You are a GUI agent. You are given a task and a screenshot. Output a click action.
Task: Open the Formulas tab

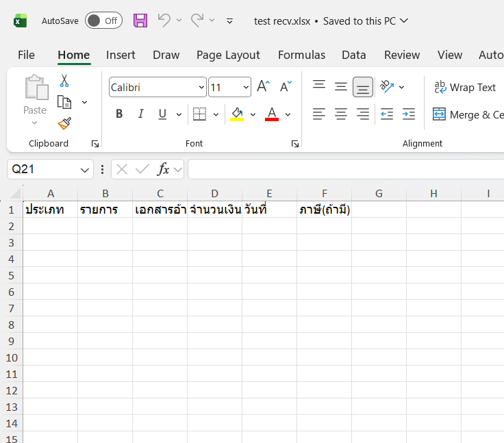click(301, 55)
